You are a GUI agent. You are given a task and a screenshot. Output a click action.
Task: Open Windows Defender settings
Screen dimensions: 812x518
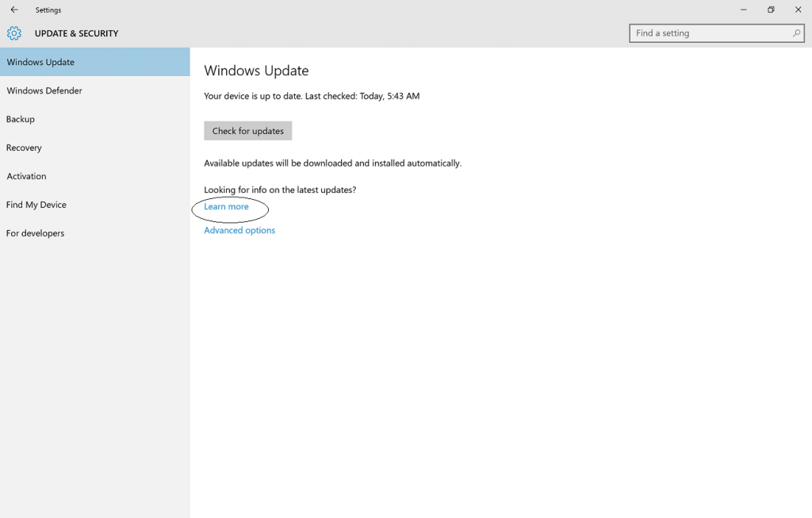(x=95, y=90)
